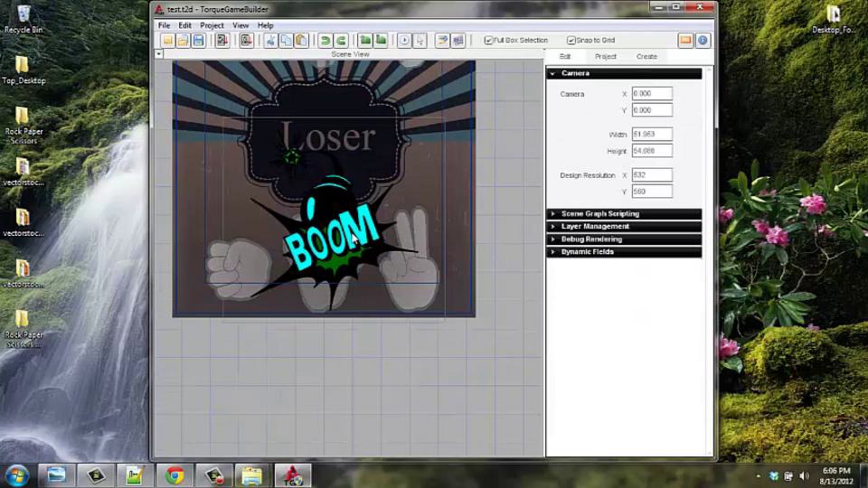Viewport: 868px width, 488px height.
Task: Click the Save scene toolbar icon
Action: pyautogui.click(x=199, y=40)
